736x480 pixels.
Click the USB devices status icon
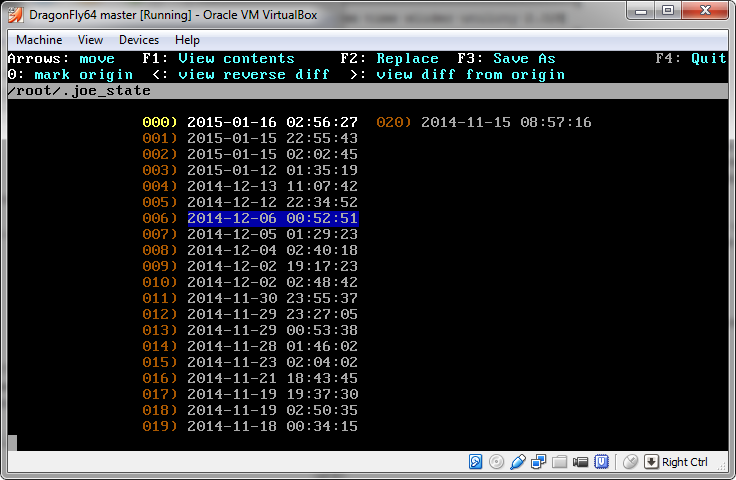click(x=517, y=462)
